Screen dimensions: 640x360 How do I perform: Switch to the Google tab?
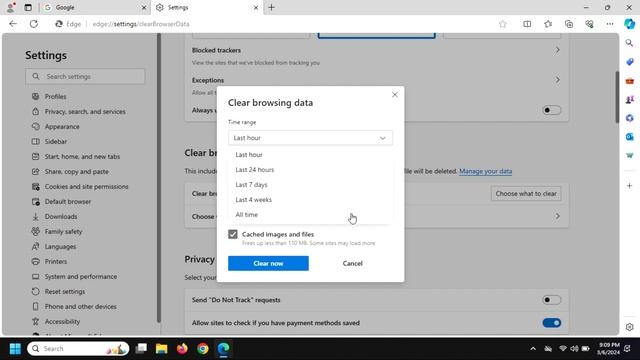point(94,7)
